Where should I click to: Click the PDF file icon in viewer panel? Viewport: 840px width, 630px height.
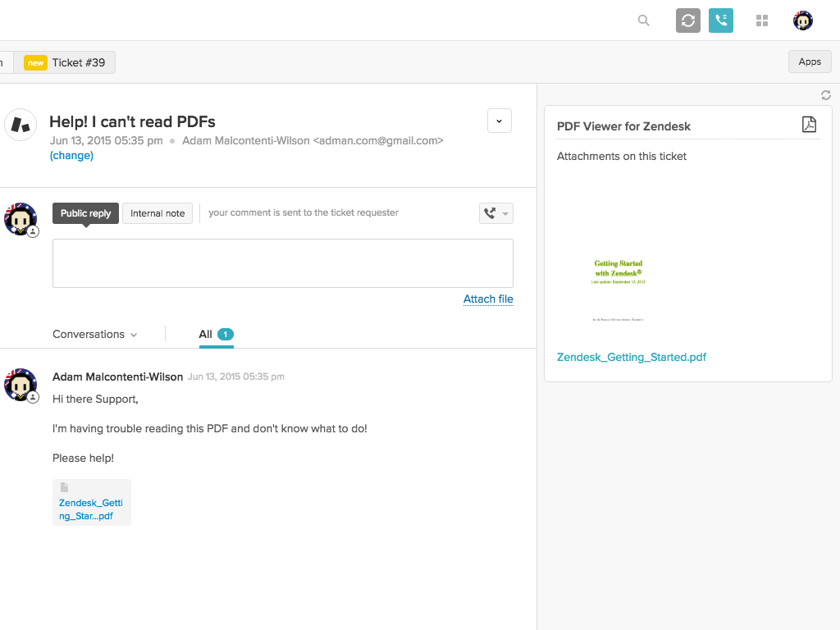[809, 125]
